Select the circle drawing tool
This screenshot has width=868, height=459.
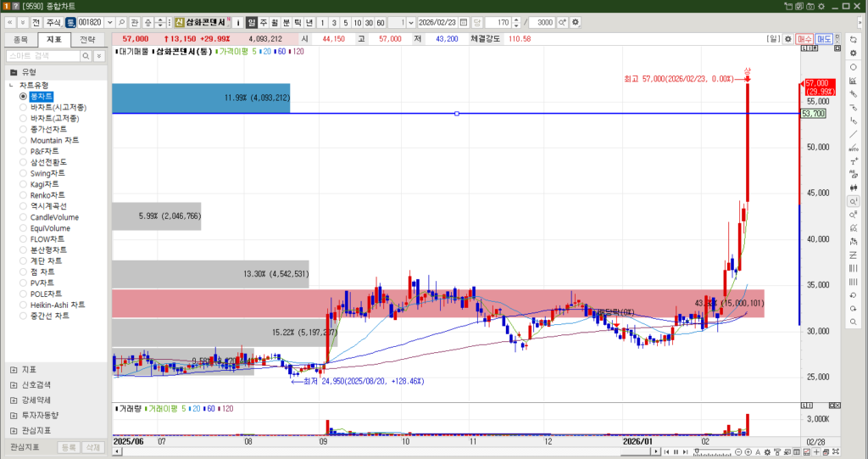coord(853,67)
